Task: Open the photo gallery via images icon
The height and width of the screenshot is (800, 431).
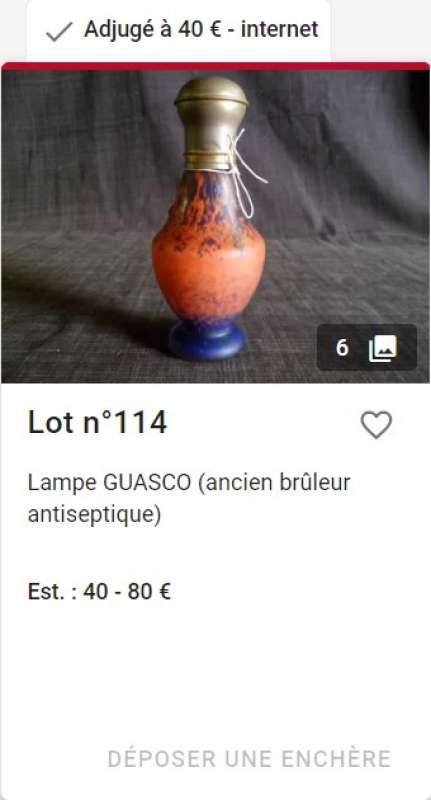Action: click(x=383, y=348)
